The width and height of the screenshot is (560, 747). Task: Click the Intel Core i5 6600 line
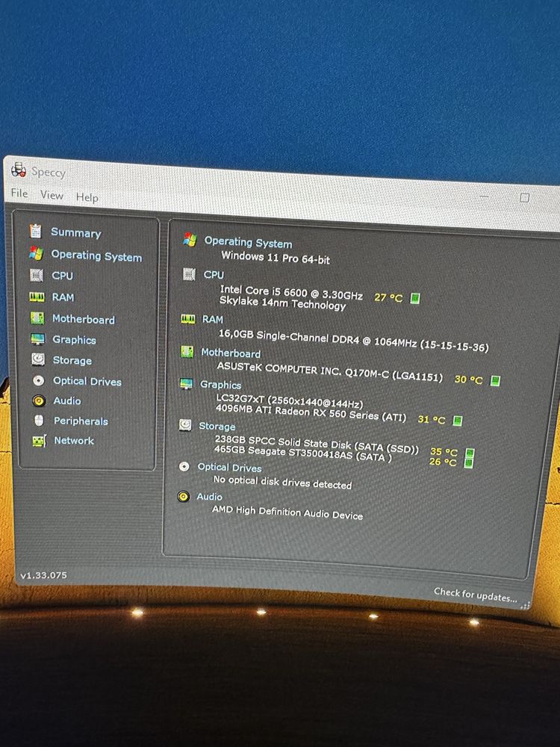(291, 293)
